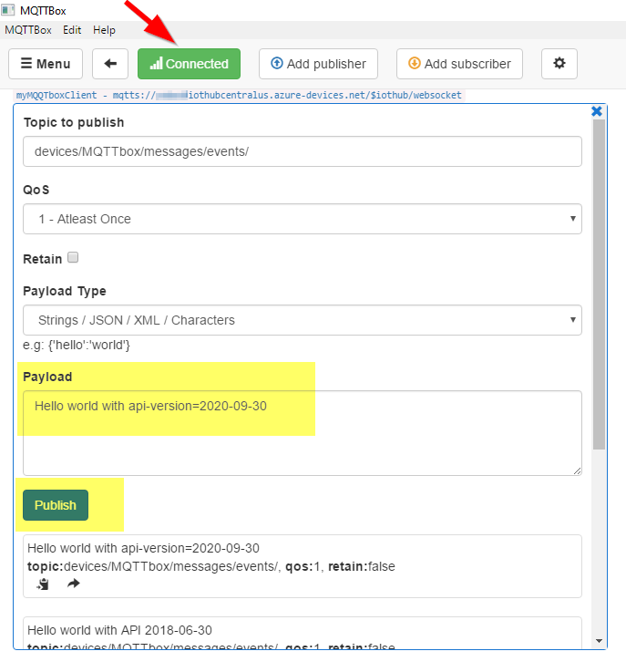Copy payload icon for api-version=2020-09-30 message
Screen dimensions: 626x672
coord(43,584)
